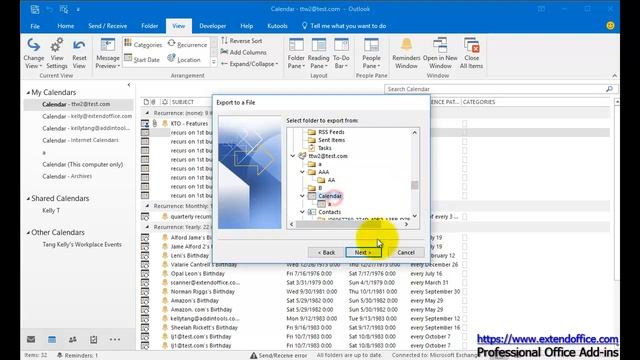Click the dialog tree horizontal scrollbar

click(x=349, y=224)
